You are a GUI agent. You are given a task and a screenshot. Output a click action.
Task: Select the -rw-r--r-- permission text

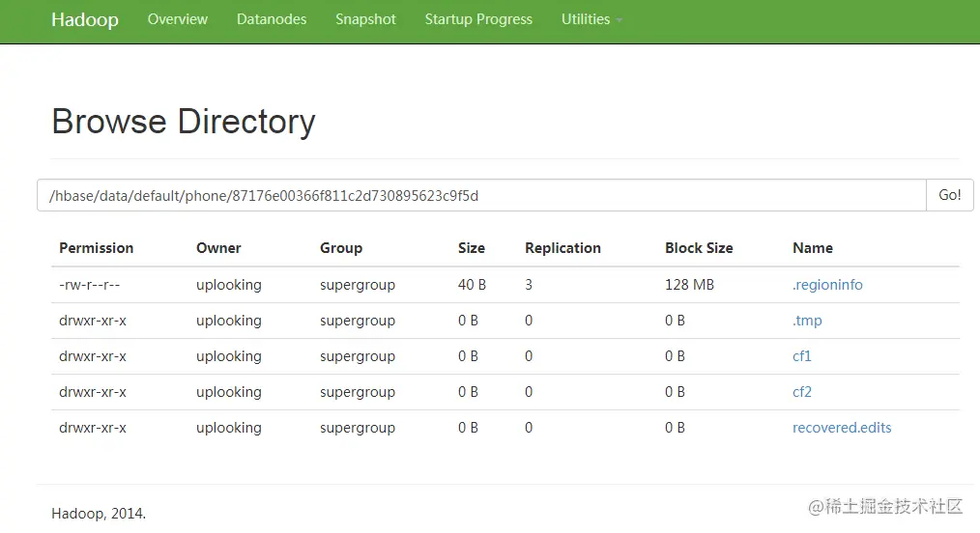click(89, 285)
